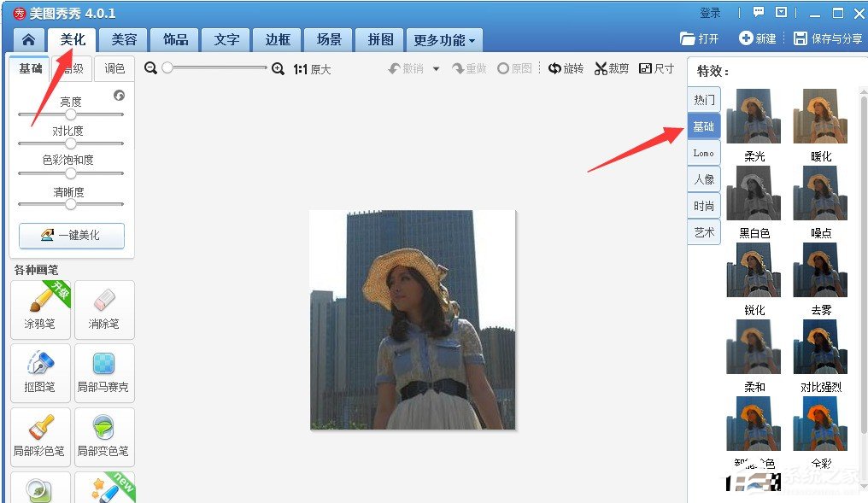Switch to the Lomo effects category

[703, 152]
